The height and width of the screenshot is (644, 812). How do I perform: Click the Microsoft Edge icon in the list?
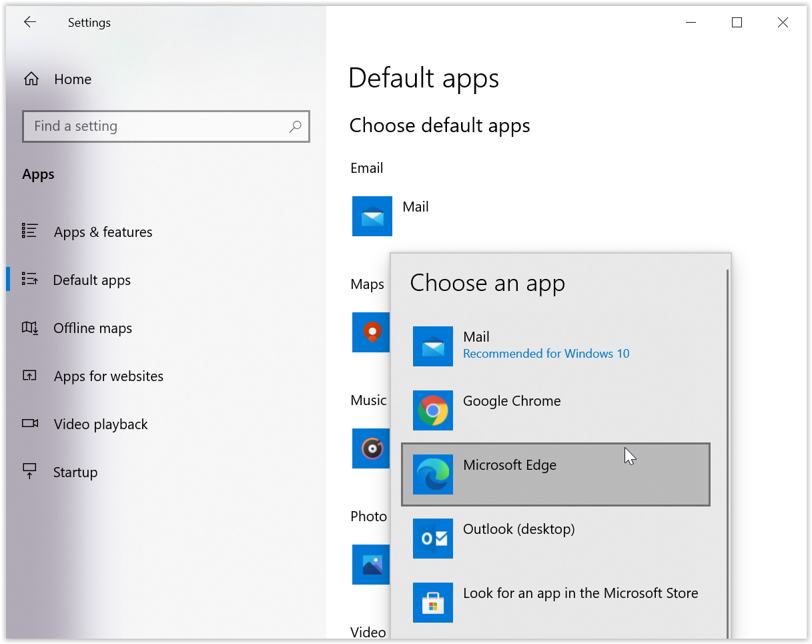(x=433, y=474)
